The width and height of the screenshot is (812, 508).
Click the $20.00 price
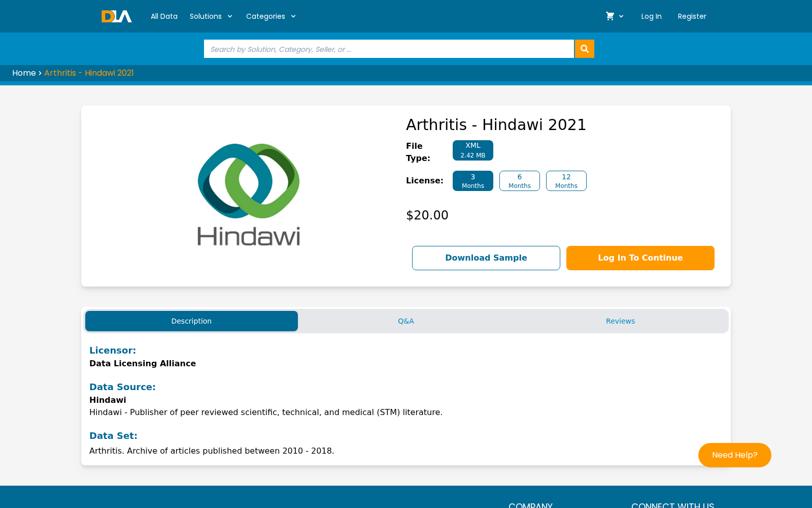427,215
